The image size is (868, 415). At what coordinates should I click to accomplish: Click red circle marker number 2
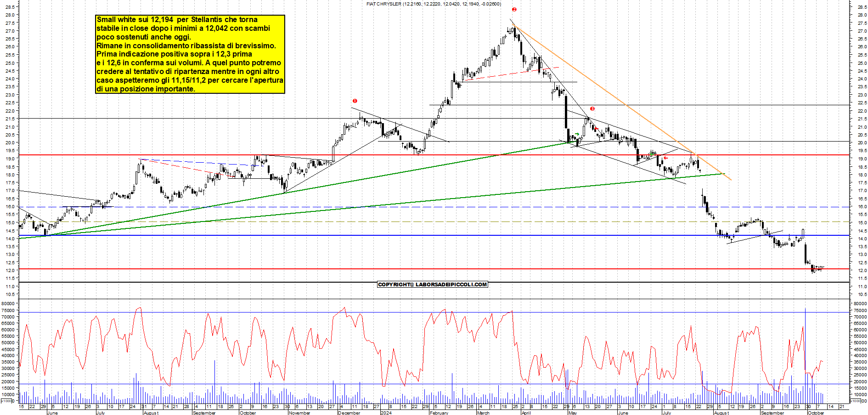(x=514, y=9)
